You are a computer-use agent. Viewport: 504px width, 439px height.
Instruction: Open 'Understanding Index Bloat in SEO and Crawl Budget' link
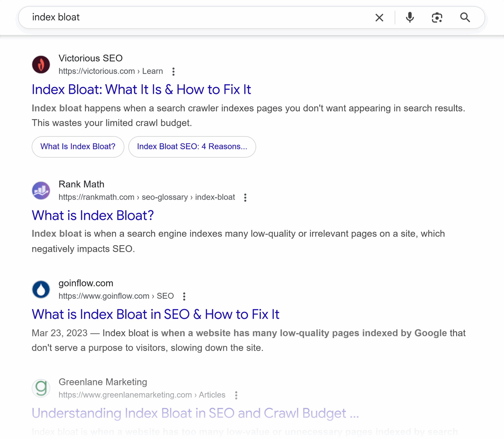(195, 413)
